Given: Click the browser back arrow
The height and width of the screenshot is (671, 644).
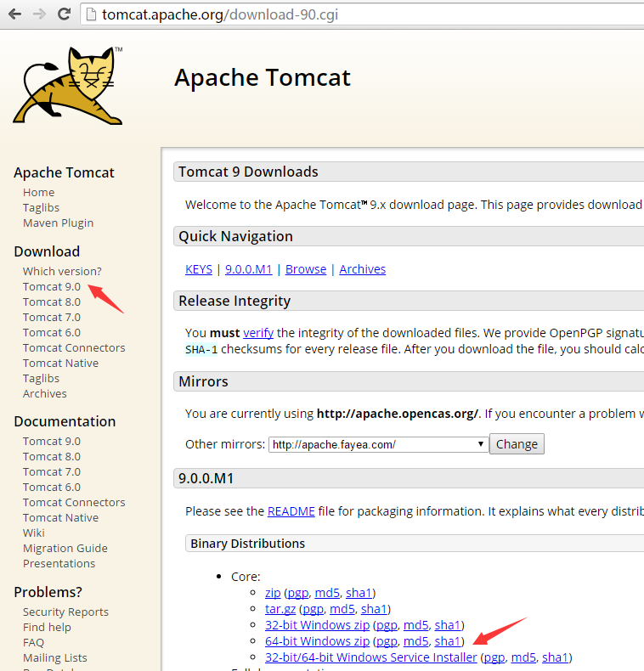Looking at the screenshot, I should 14,14.
